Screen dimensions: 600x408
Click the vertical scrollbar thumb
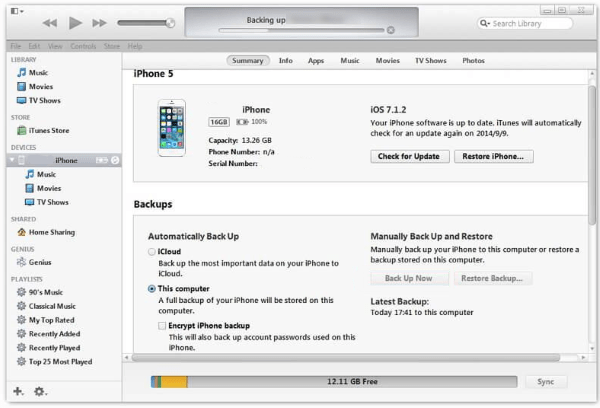point(592,155)
